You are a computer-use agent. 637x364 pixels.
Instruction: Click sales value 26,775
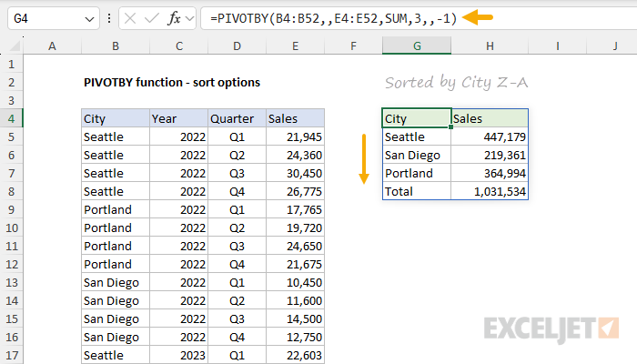click(x=295, y=191)
